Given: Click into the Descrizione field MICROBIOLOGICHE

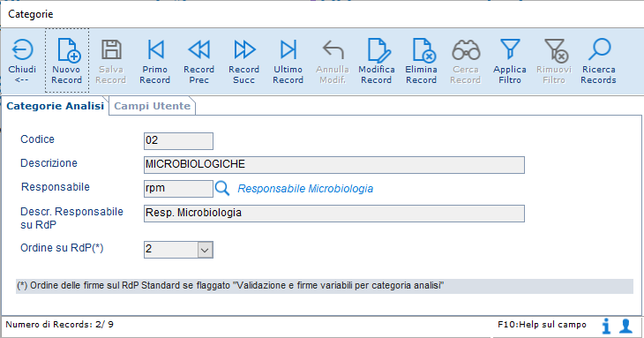Looking at the screenshot, I should pos(334,165).
